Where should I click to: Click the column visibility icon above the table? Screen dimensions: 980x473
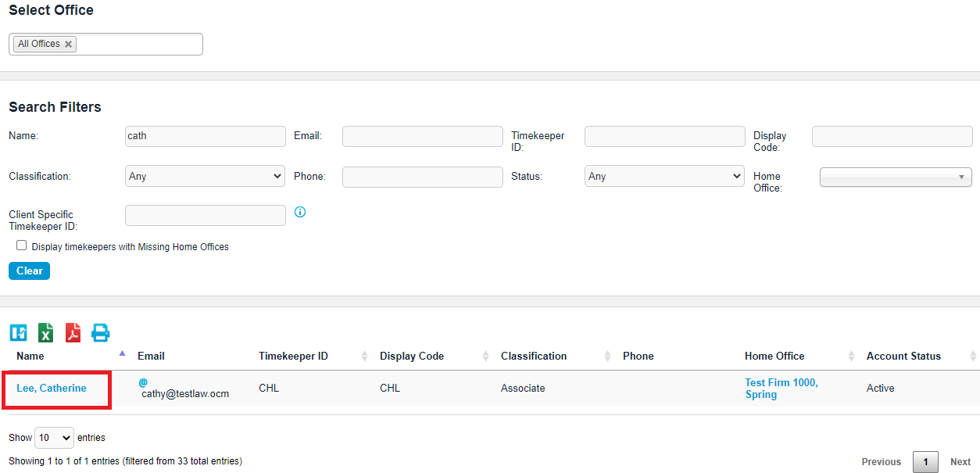[x=18, y=333]
